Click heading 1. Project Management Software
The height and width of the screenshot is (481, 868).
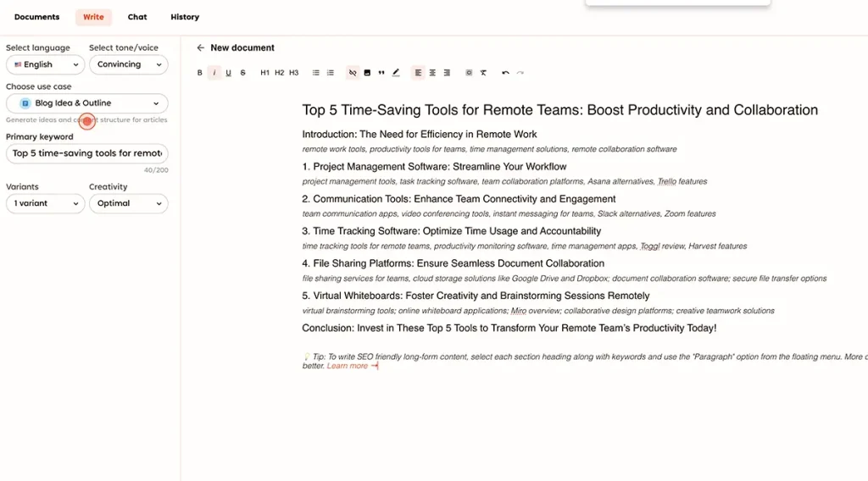point(434,167)
